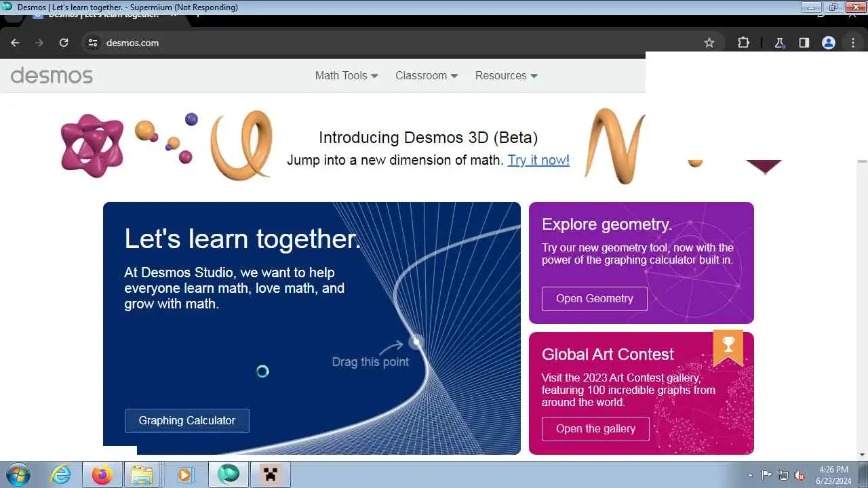This screenshot has width=868, height=488.
Task: Minimize the Supermium window
Action: pos(811,7)
